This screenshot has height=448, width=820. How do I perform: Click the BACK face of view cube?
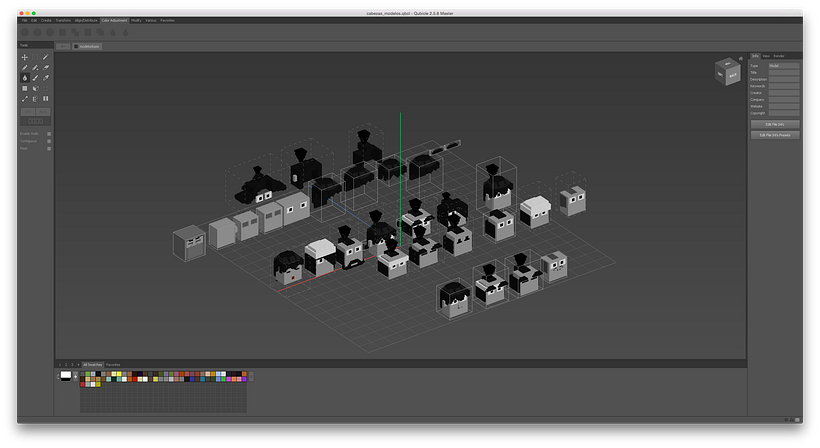click(x=733, y=75)
